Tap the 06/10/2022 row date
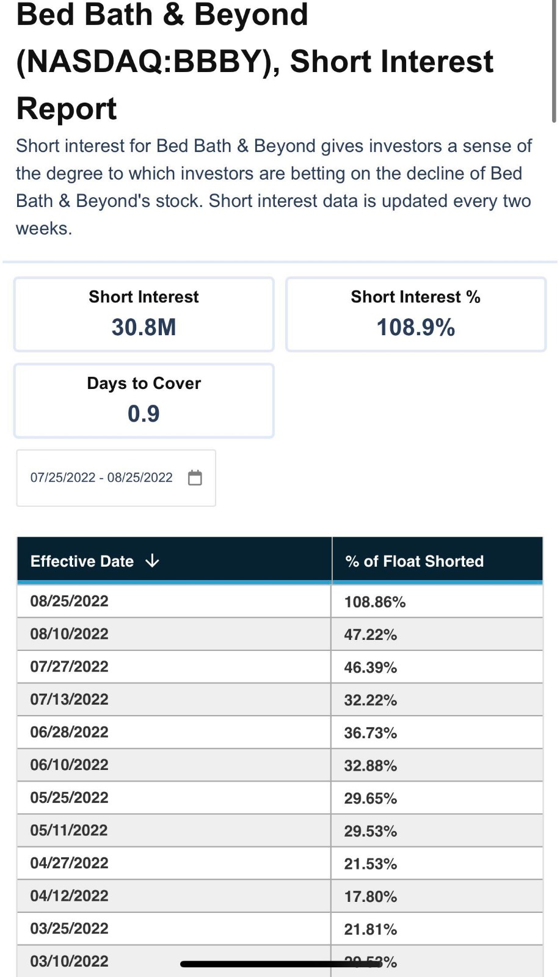Image resolution: width=560 pixels, height=977 pixels. [x=70, y=765]
